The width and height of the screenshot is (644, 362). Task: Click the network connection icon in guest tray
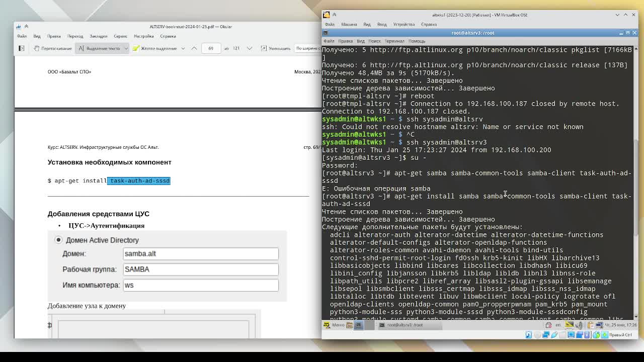(x=599, y=325)
